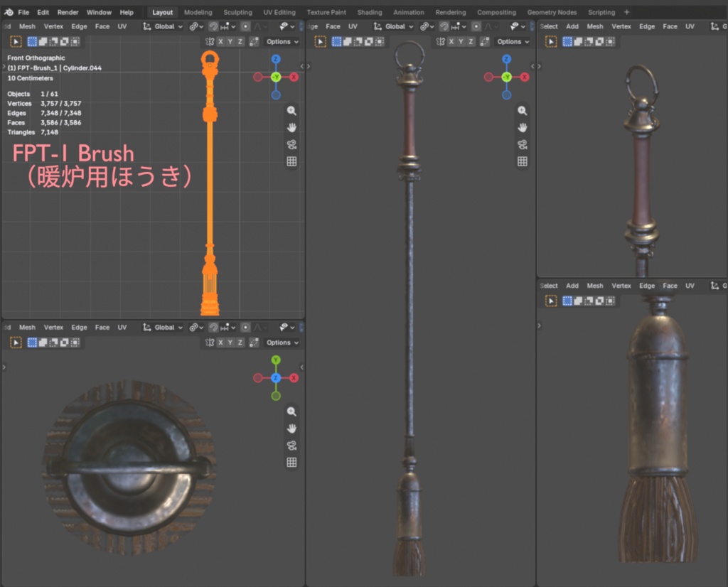The height and width of the screenshot is (587, 728).
Task: Open the File menu
Action: point(23,12)
